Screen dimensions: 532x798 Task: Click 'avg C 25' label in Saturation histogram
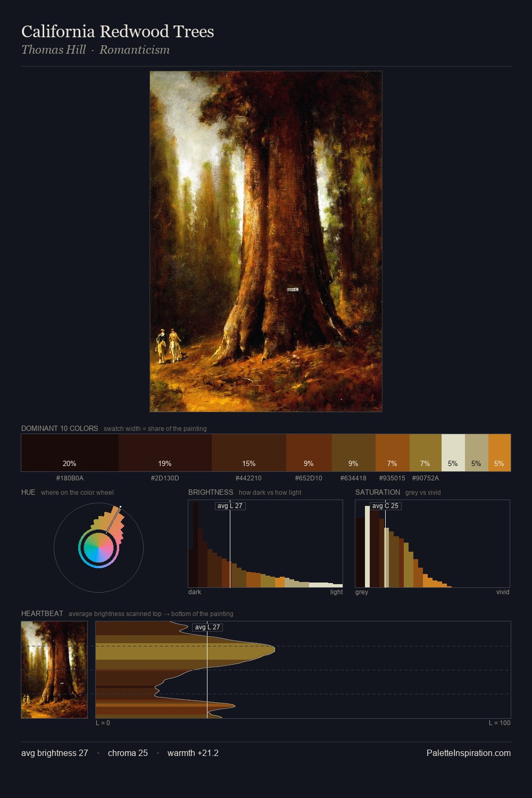[x=385, y=506]
